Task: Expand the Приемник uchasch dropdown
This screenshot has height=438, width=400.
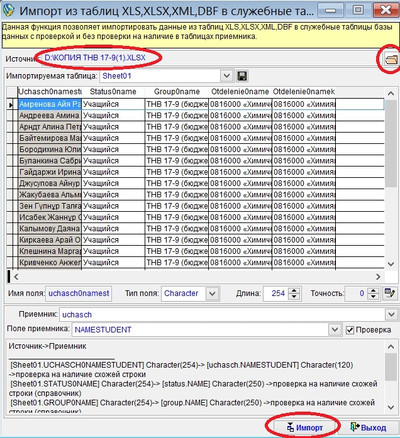Action: 391,314
